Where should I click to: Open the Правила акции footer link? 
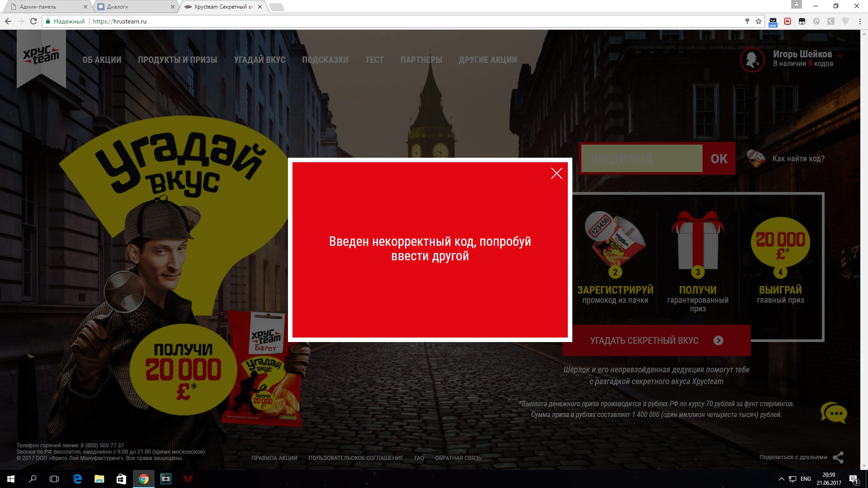coord(274,458)
